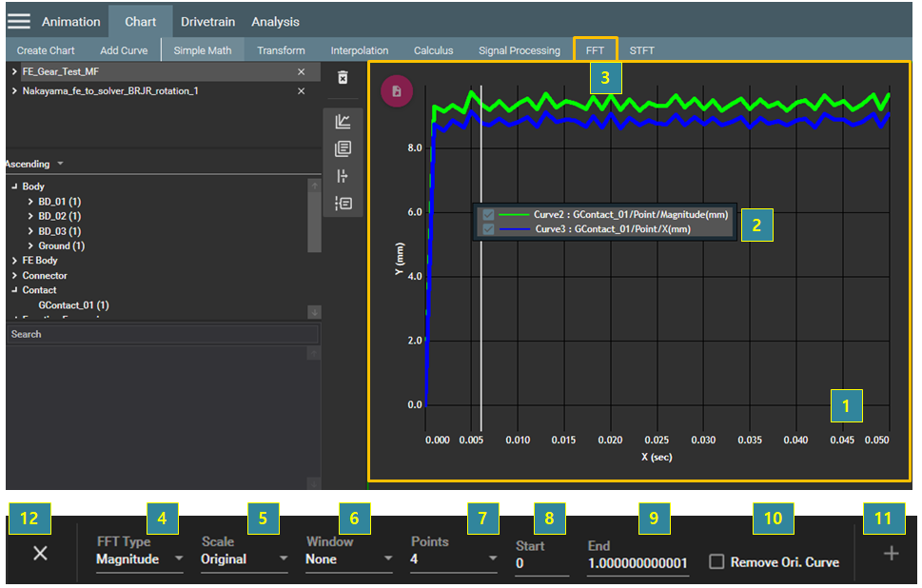Close the FFT options bar with X
This screenshot has height=588, width=922.
point(40,554)
